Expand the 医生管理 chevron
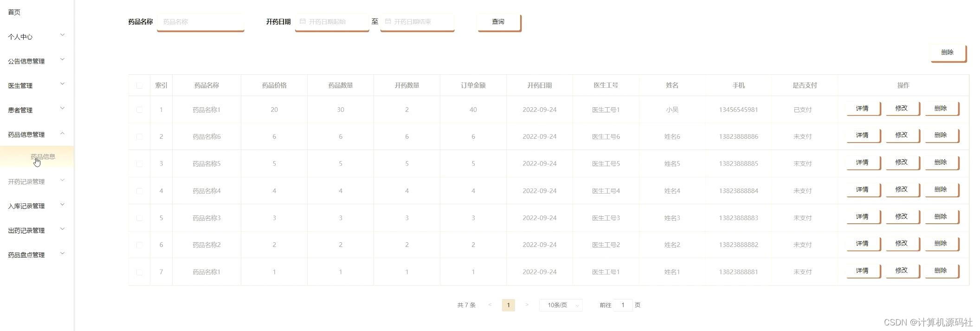Viewport: 980px width, 331px height. click(x=63, y=84)
